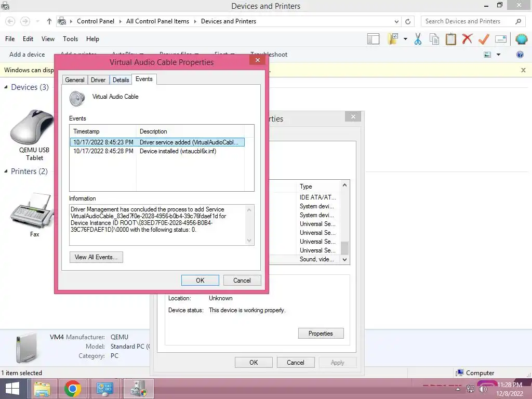Expand address bar history dropdown
Screen dimensions: 532x399
(x=396, y=21)
